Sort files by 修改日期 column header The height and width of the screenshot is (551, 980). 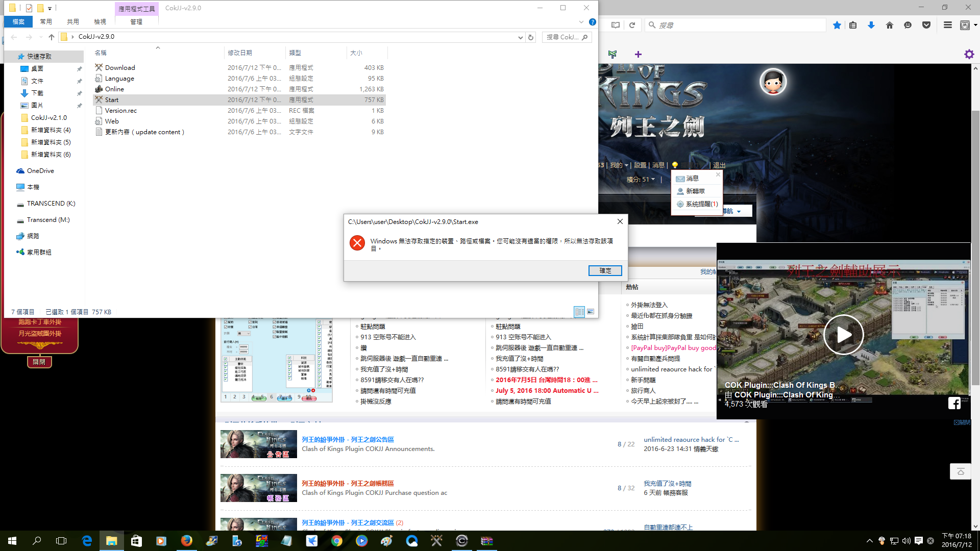[x=240, y=53]
